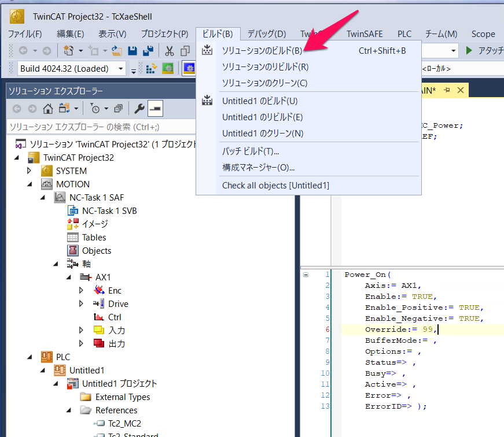The image size is (504, 437).
Task: Click the Home icon in Solution Explorer
Action: tap(48, 109)
